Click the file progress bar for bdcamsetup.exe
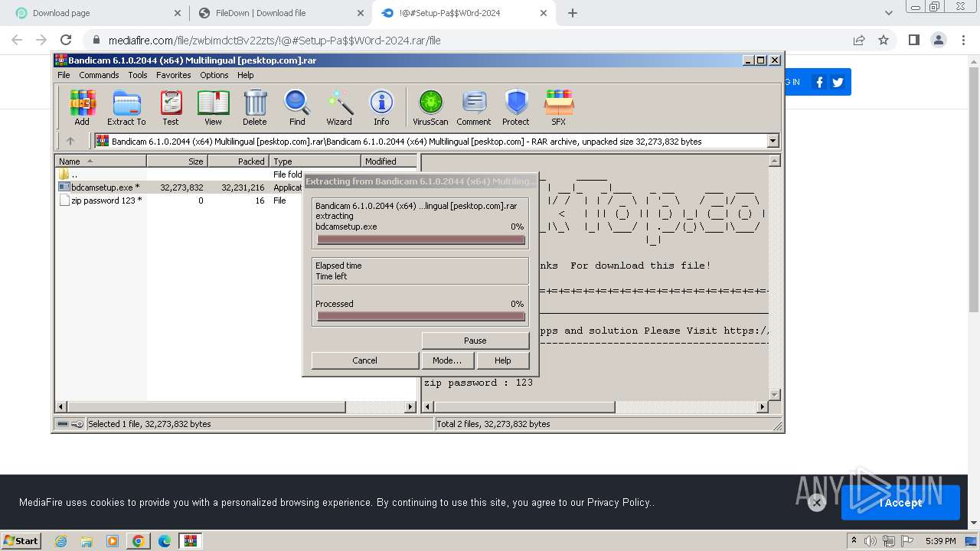This screenshot has height=551, width=980. click(x=421, y=240)
